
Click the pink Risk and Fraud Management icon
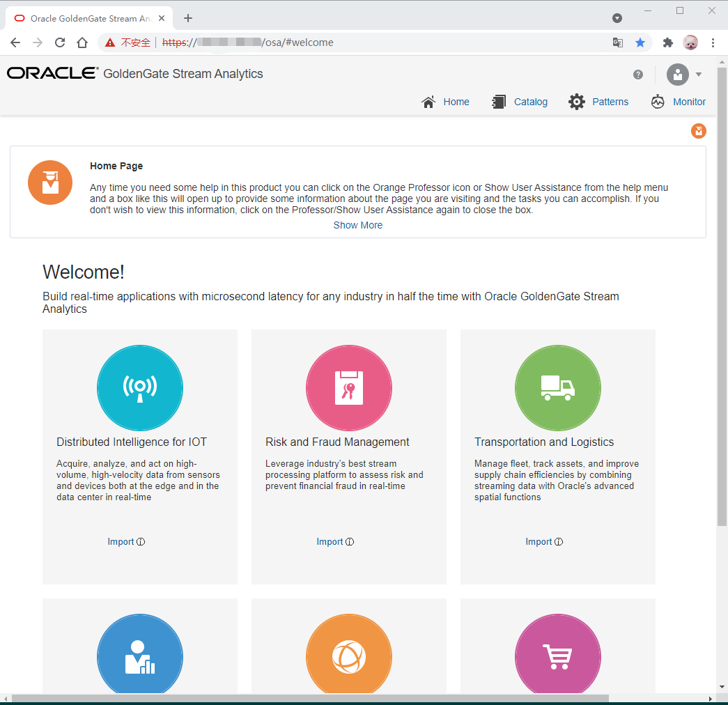(x=349, y=388)
